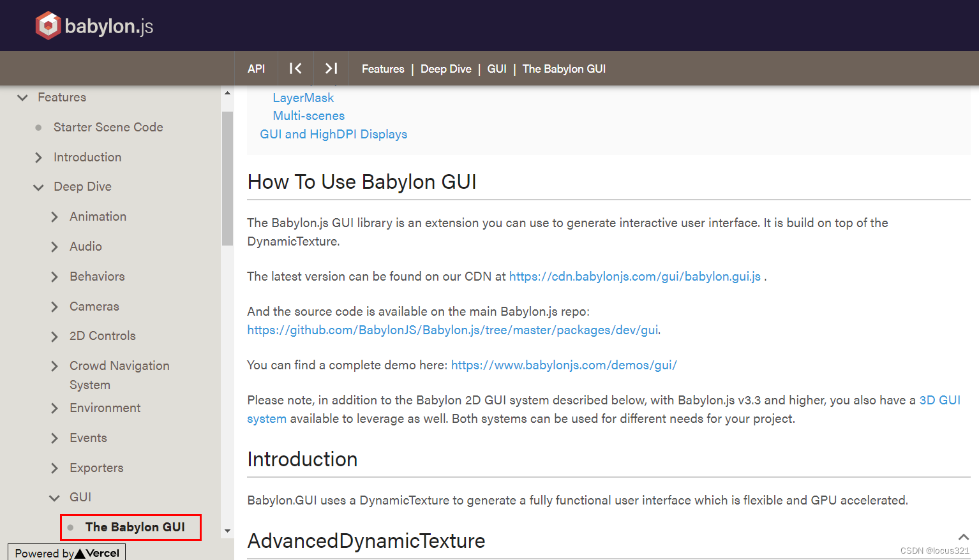Screen dimensions: 979x560
Task: Click the sidebar scrollbar thumb
Action: [x=227, y=179]
